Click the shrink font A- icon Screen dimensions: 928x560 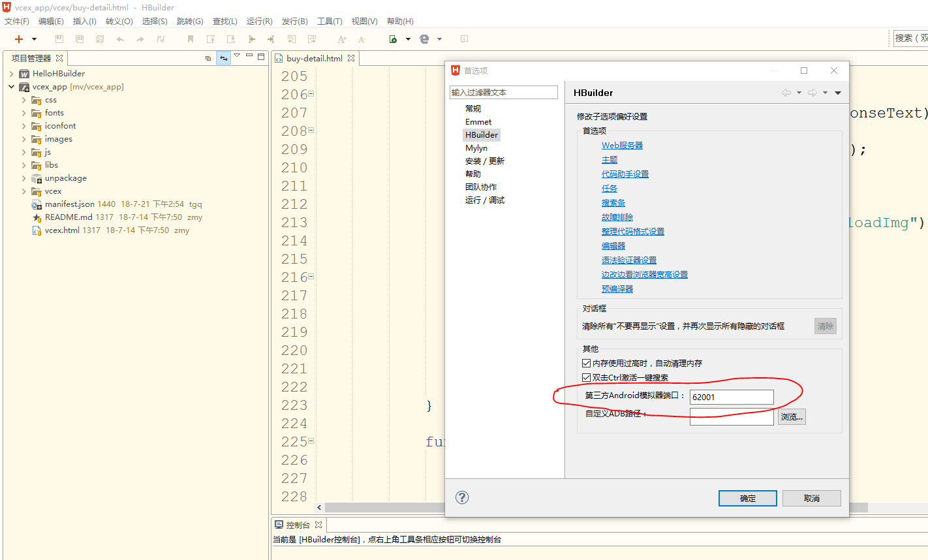click(362, 39)
